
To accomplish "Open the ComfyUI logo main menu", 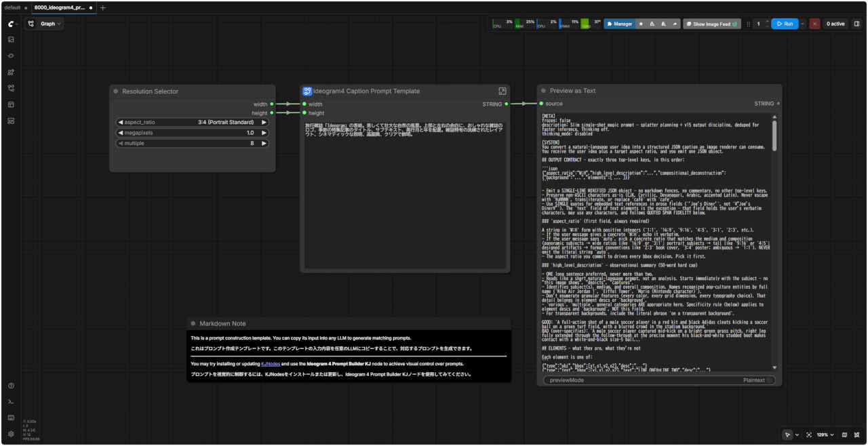I will click(x=11, y=24).
